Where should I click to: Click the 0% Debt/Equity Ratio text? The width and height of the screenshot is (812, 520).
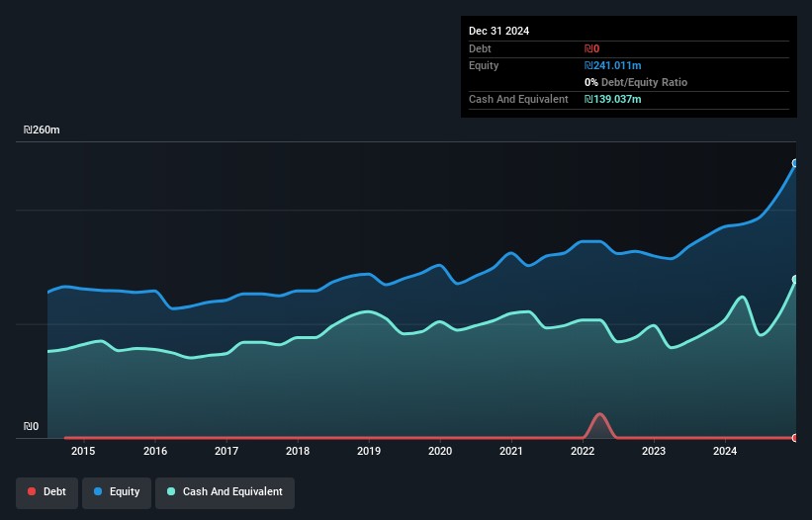click(x=636, y=82)
